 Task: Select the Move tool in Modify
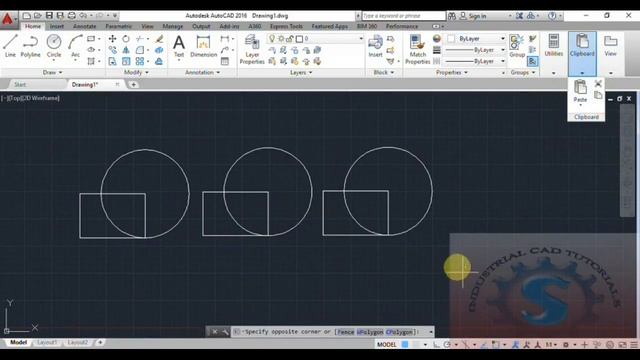click(112, 39)
